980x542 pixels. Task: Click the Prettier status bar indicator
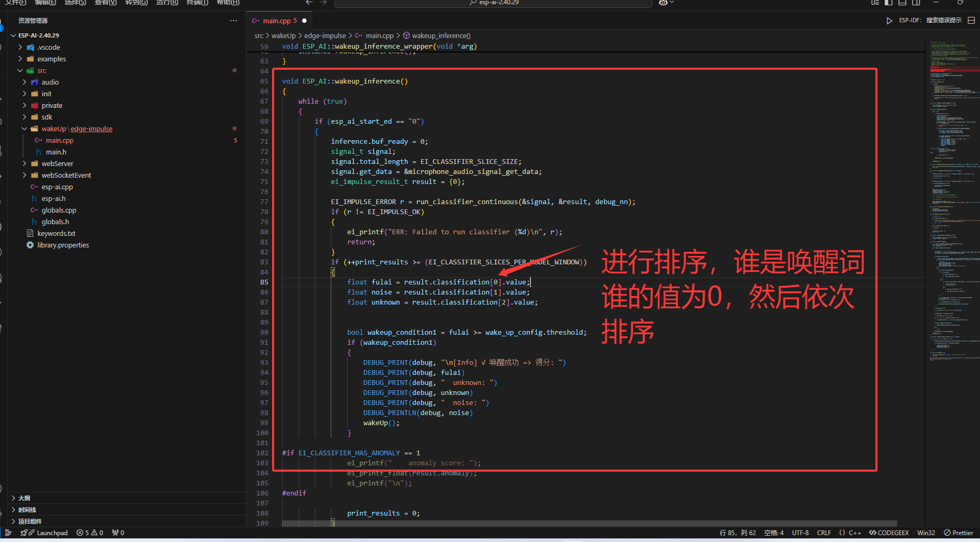pos(958,532)
